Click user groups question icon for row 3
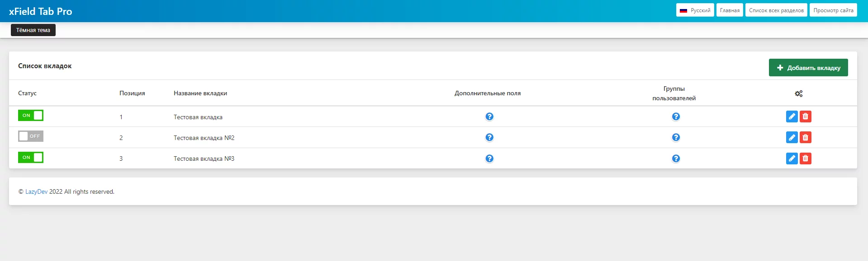The width and height of the screenshot is (868, 261). pyautogui.click(x=675, y=158)
